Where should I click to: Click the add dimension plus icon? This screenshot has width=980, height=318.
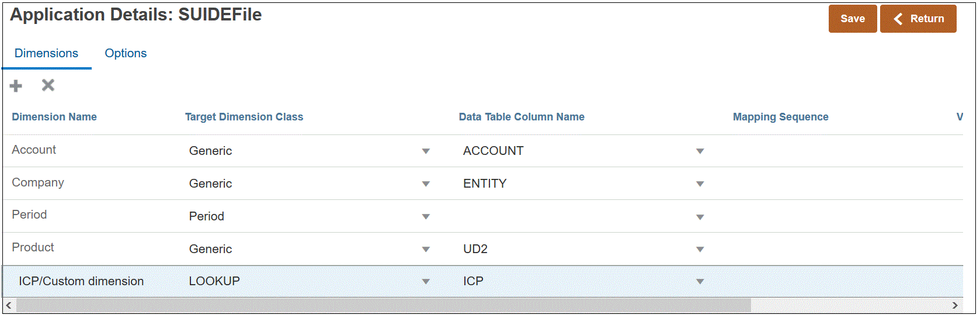tap(16, 86)
